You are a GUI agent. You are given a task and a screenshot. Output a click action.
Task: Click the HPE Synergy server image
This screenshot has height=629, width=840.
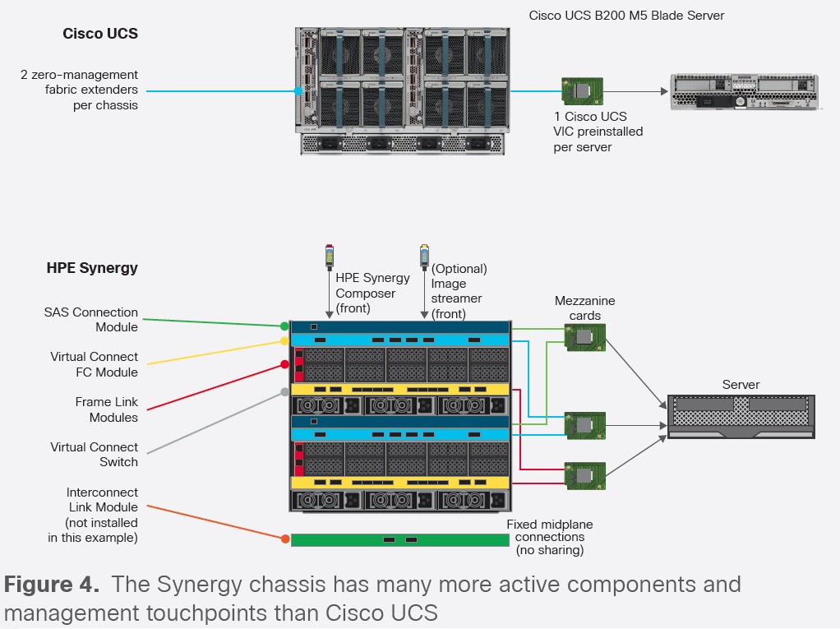tap(741, 417)
